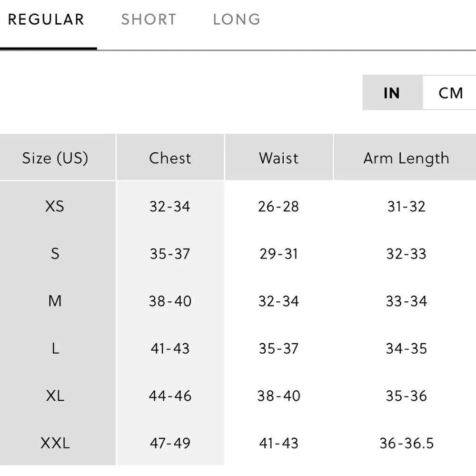Click the Chest column header
The width and height of the screenshot is (476, 476).
(170, 158)
